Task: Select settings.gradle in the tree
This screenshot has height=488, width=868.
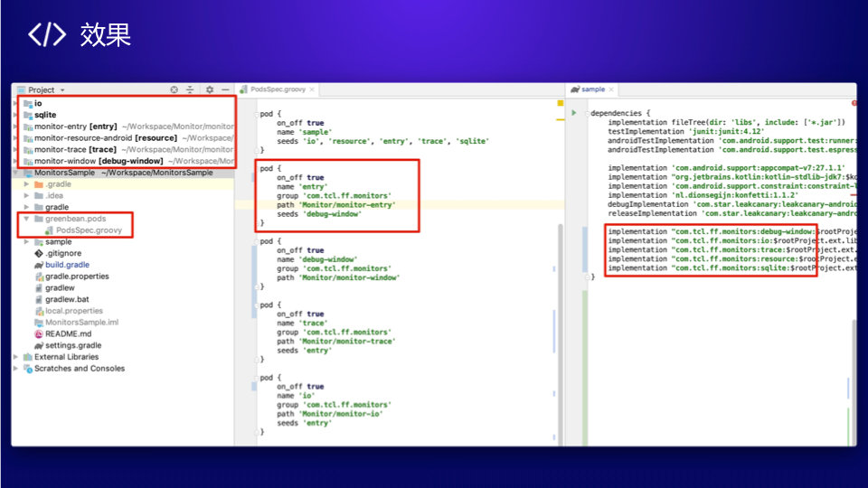Action: point(73,345)
